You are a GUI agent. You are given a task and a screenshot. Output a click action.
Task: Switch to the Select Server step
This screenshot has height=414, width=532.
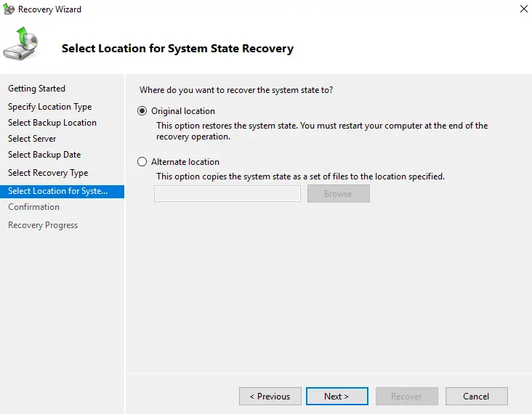(32, 139)
